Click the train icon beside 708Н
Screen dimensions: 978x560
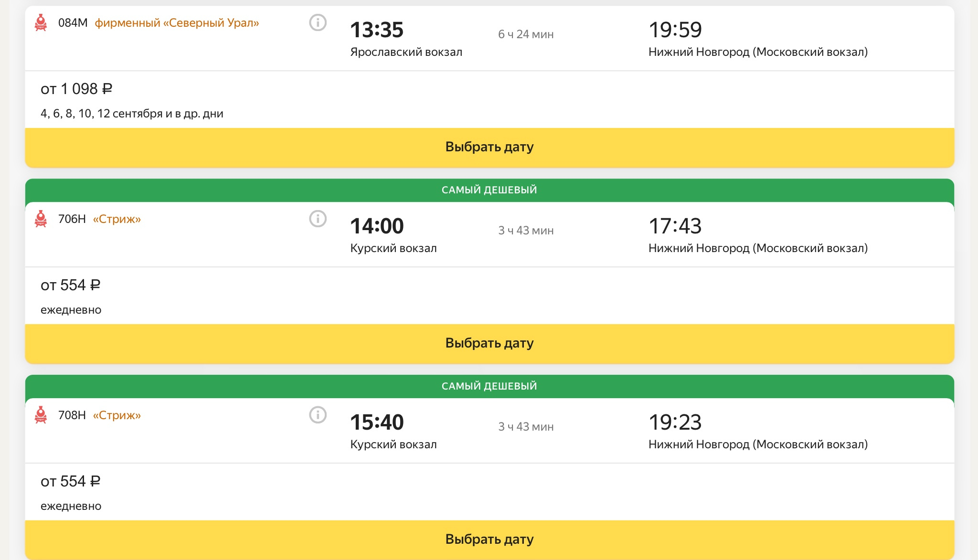[41, 415]
